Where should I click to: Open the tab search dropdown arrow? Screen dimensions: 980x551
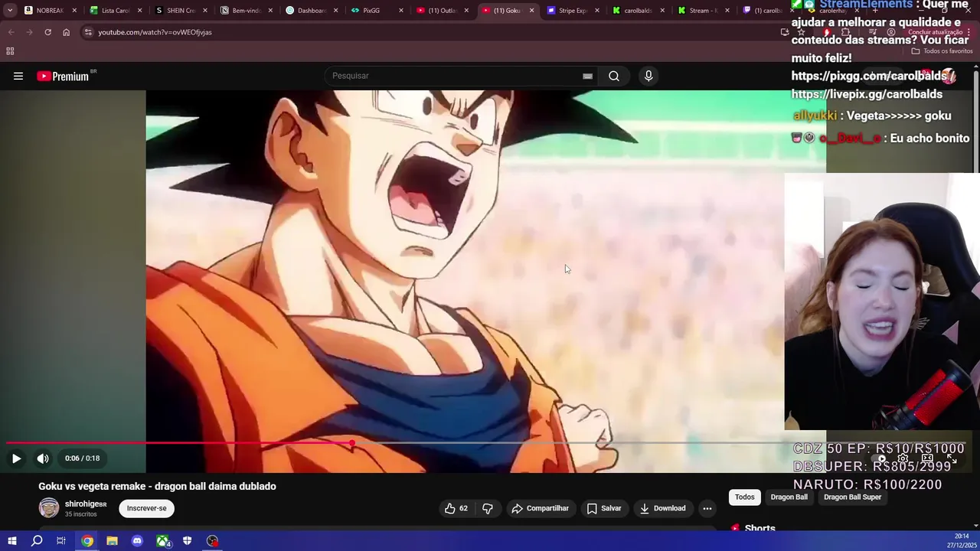[9, 11]
